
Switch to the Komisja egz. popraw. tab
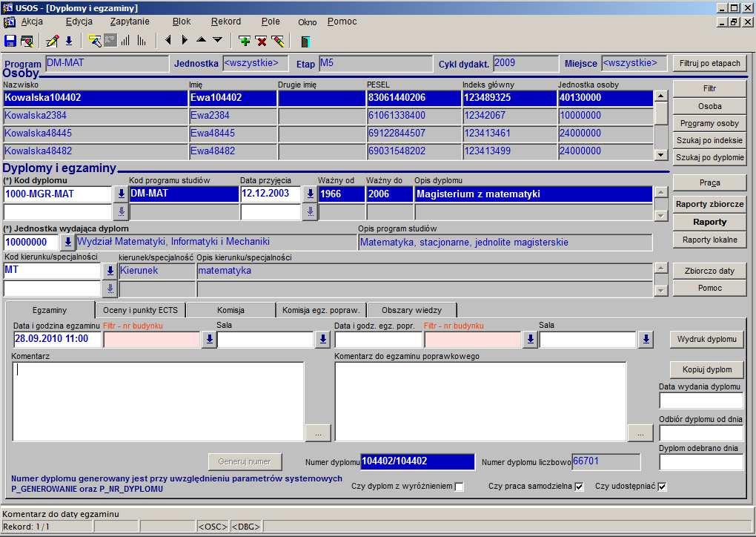coord(321,310)
